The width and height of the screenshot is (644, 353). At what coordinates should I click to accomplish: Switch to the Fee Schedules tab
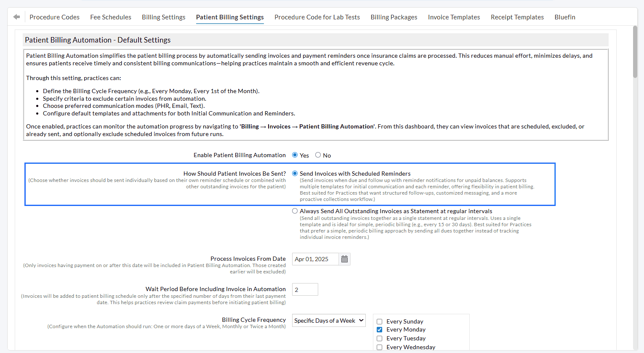pos(111,17)
